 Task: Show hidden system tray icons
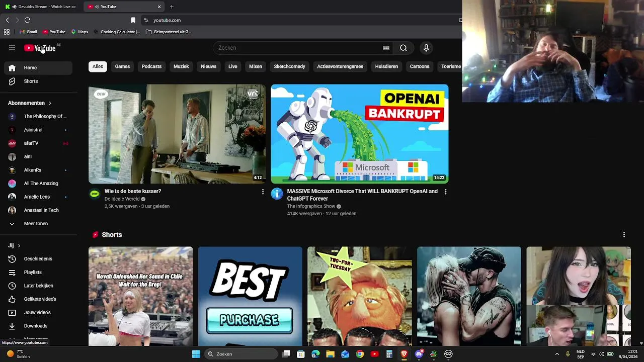(x=557, y=354)
